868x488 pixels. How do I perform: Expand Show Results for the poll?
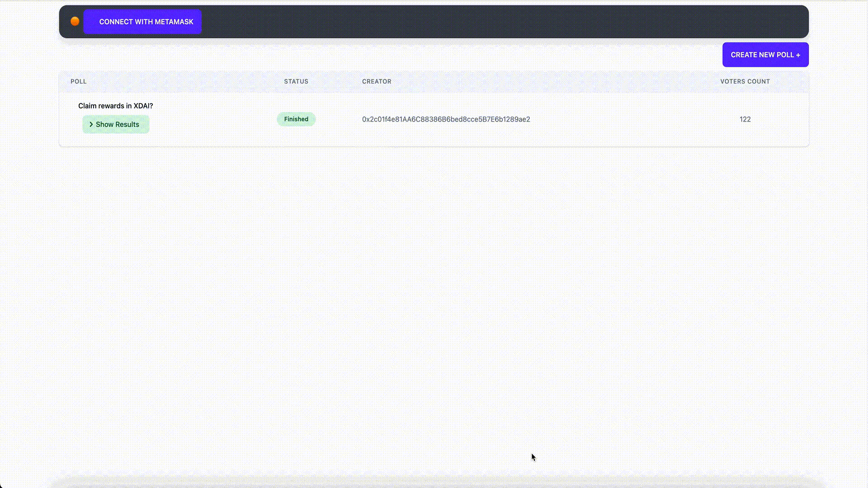(116, 124)
